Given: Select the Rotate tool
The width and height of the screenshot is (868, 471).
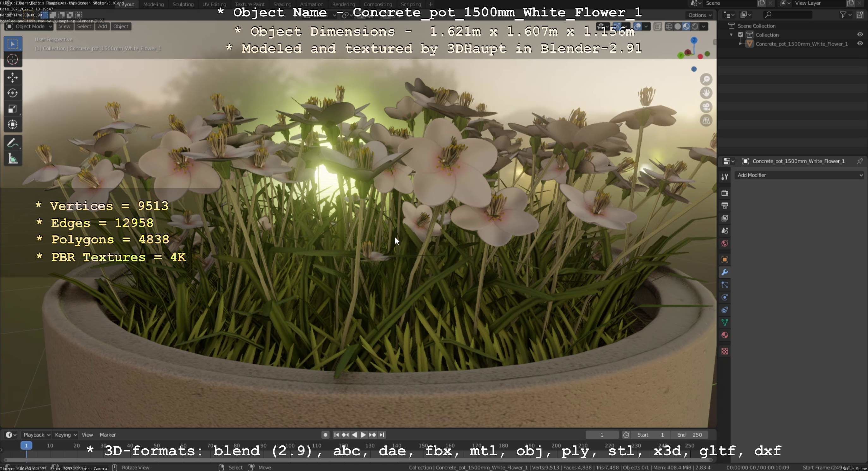Looking at the screenshot, I should point(12,93).
